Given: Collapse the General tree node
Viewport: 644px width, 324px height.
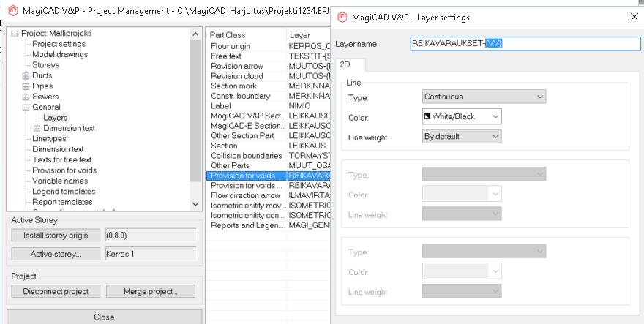Looking at the screenshot, I should [26, 108].
